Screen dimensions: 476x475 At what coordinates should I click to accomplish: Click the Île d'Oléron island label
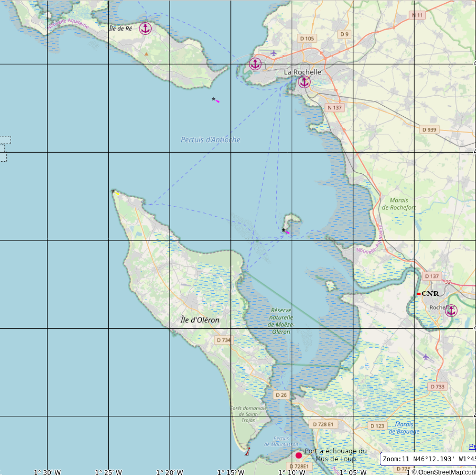click(x=200, y=320)
